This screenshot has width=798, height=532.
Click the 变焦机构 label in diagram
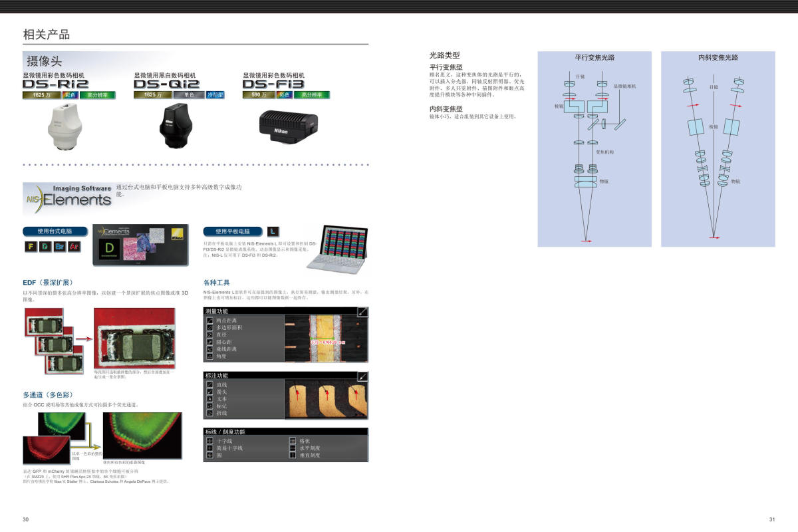(604, 152)
